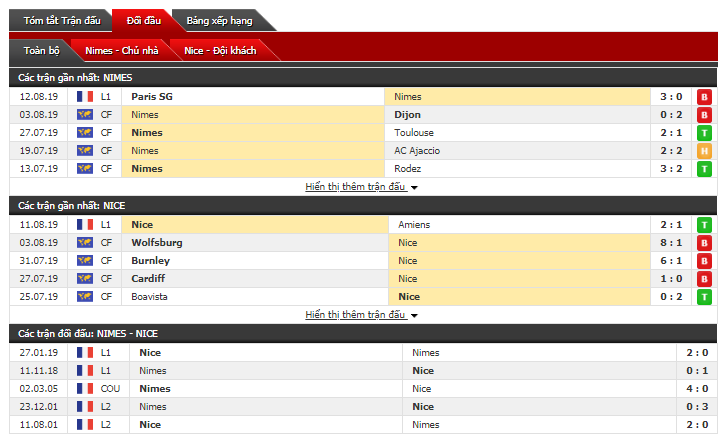Click red B badge in Cardiff row
Image resolution: width=719 pixels, height=434 pixels.
(704, 278)
